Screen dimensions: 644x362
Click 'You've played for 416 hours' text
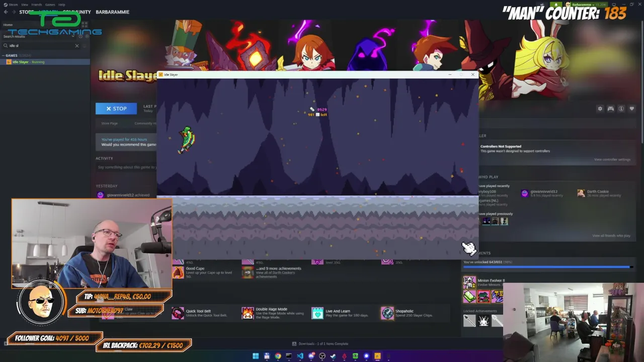pos(124,139)
